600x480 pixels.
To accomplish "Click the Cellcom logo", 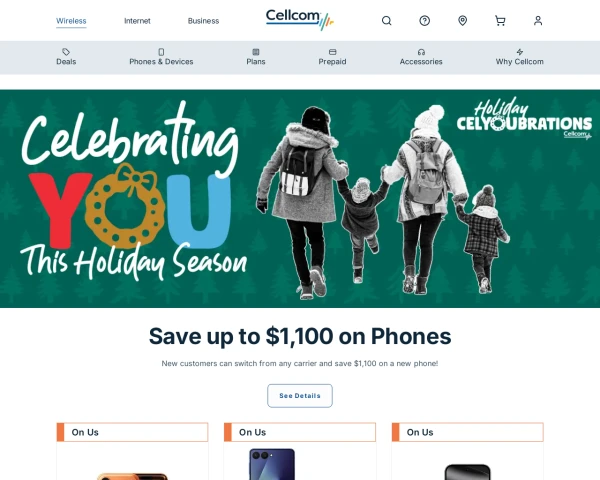I will (x=300, y=20).
